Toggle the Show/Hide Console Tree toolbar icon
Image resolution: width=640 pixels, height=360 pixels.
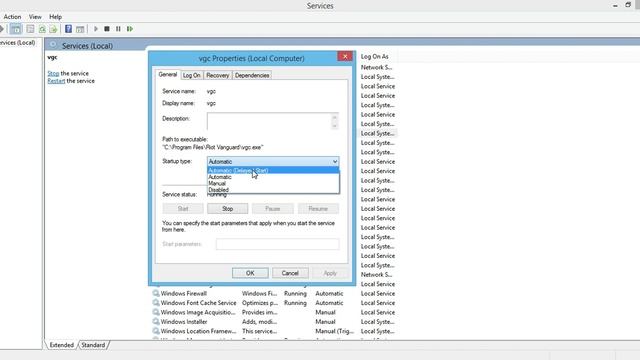[x=16, y=29]
